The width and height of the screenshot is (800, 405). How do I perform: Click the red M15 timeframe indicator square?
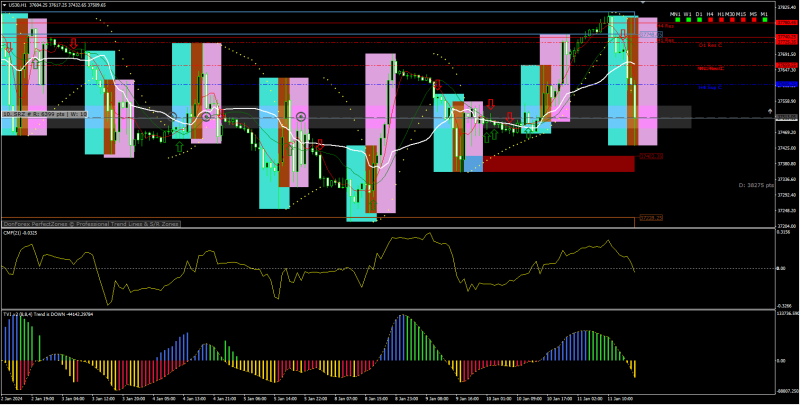743,21
